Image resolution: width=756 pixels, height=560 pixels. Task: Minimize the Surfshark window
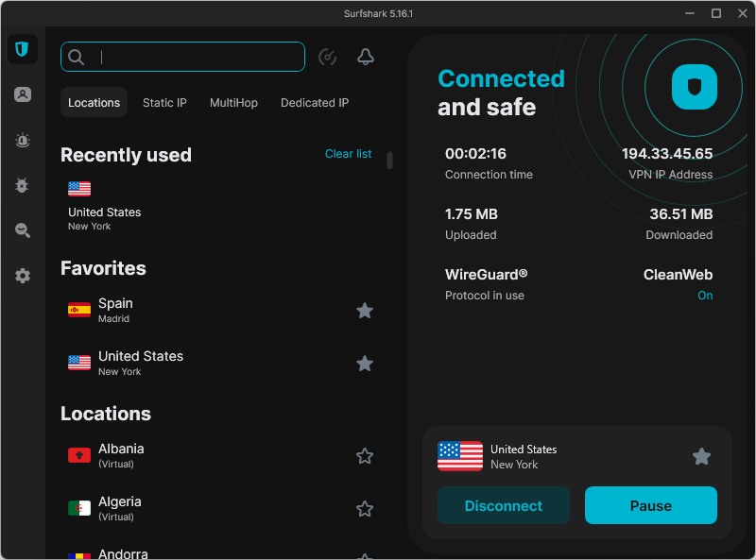coord(690,13)
